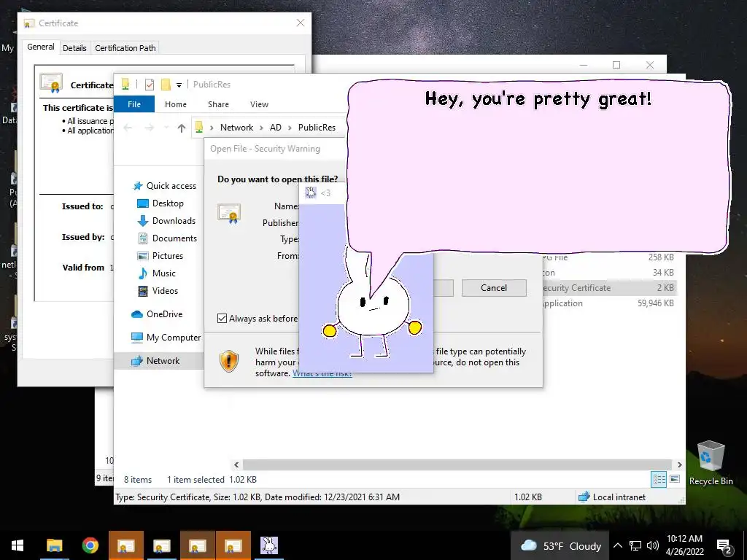Open the network icon in system tray
747x560 pixels.
[x=635, y=545]
